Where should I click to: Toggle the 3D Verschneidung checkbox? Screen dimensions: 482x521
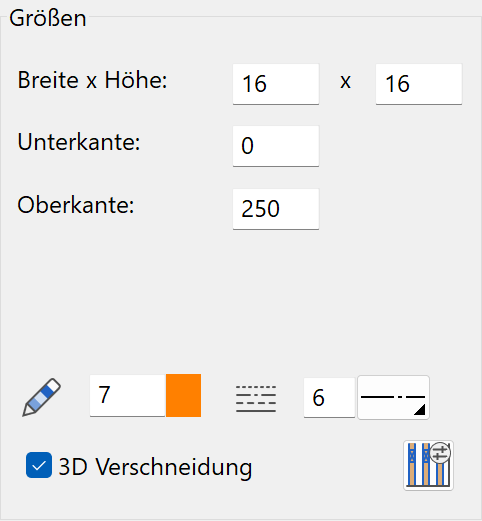[x=39, y=465]
